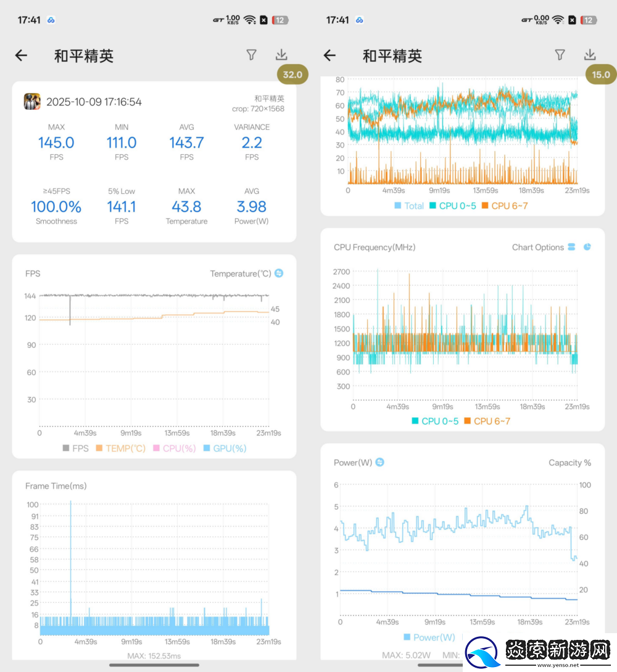The height and width of the screenshot is (672, 617).
Task: Tap the pie icon next to Temperature(℃)
Action: tap(278, 273)
